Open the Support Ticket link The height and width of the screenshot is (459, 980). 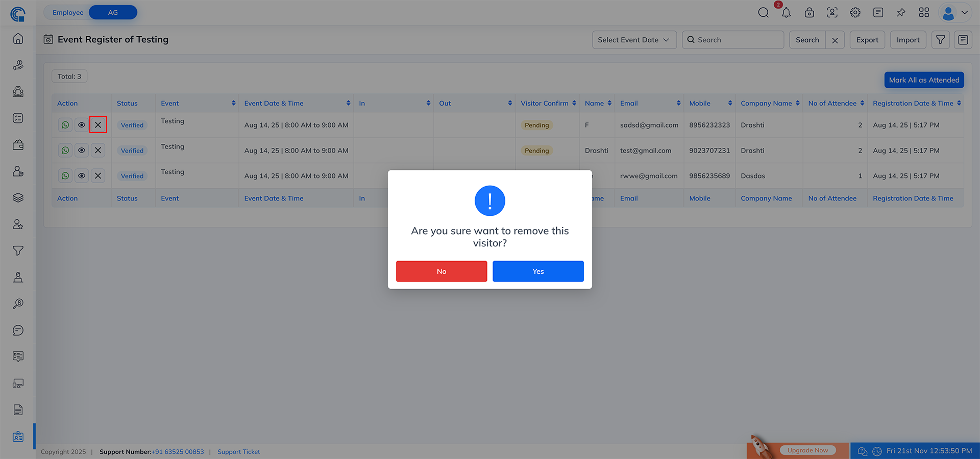[238, 452]
